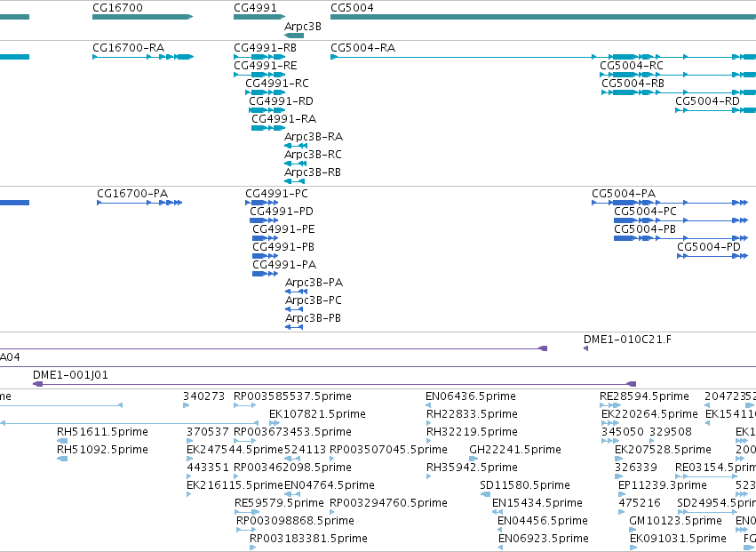Select the 370537 EST label

208,432
